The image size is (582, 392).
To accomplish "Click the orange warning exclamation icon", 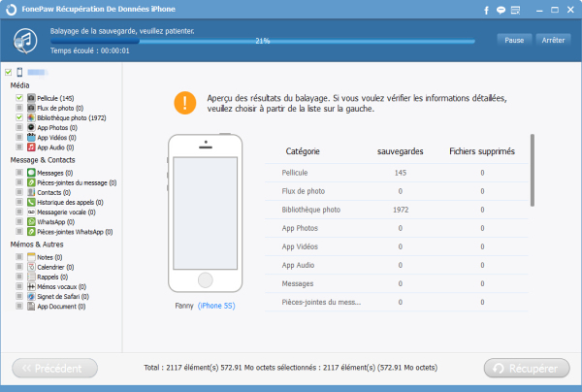I will (185, 103).
